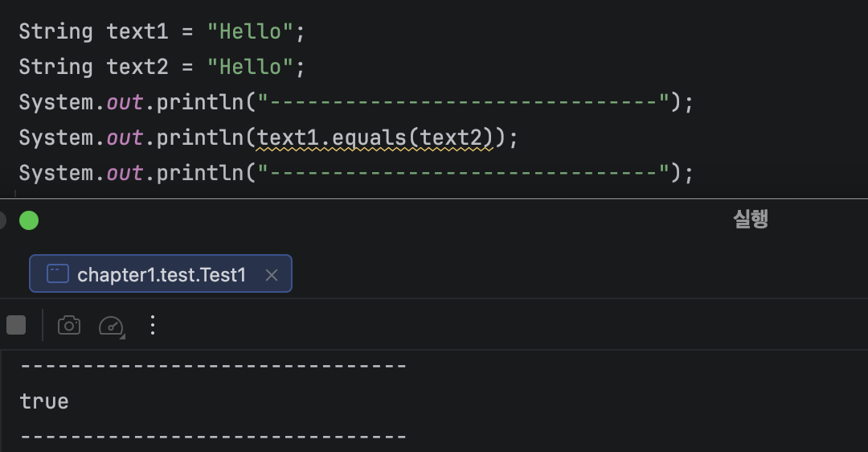Viewport: 868px width, 452px height.
Task: Close the chapter1.test.Test1 run tab
Action: (272, 275)
